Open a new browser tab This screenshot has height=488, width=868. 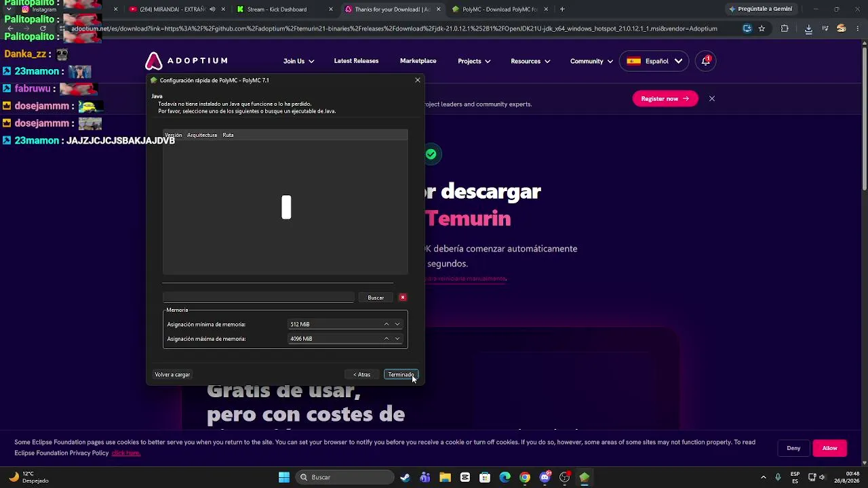(x=562, y=9)
